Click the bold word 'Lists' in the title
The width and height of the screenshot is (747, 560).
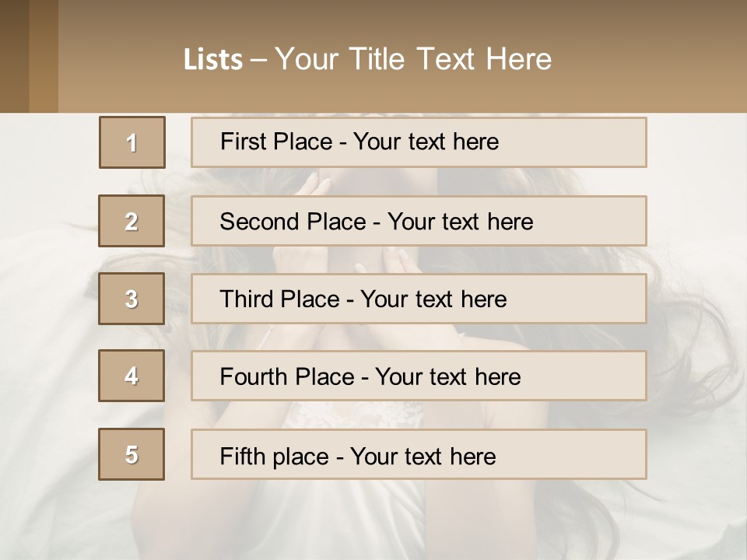[213, 60]
